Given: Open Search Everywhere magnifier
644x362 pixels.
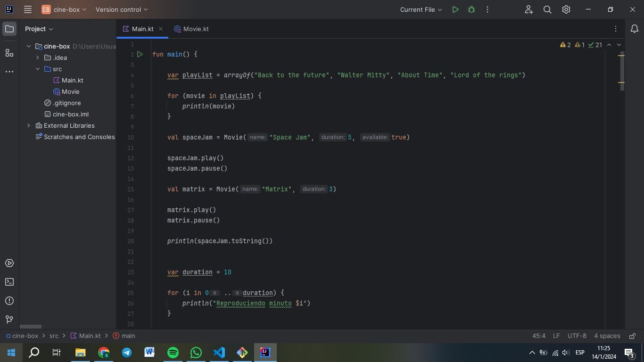Looking at the screenshot, I should pyautogui.click(x=547, y=9).
